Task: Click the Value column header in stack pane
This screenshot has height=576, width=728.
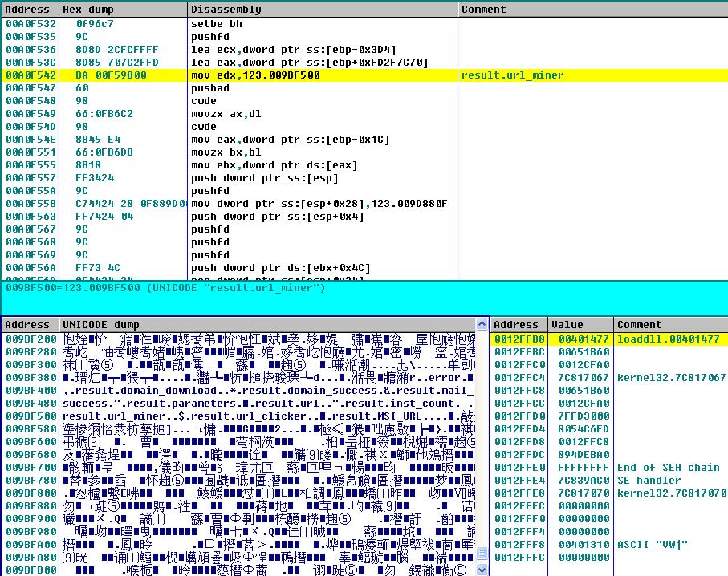Action: [x=567, y=322]
